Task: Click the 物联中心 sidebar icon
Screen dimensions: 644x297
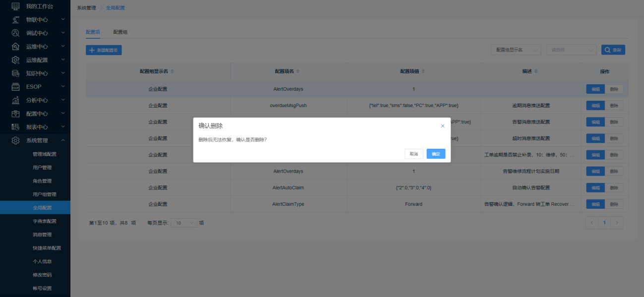Action: point(15,20)
